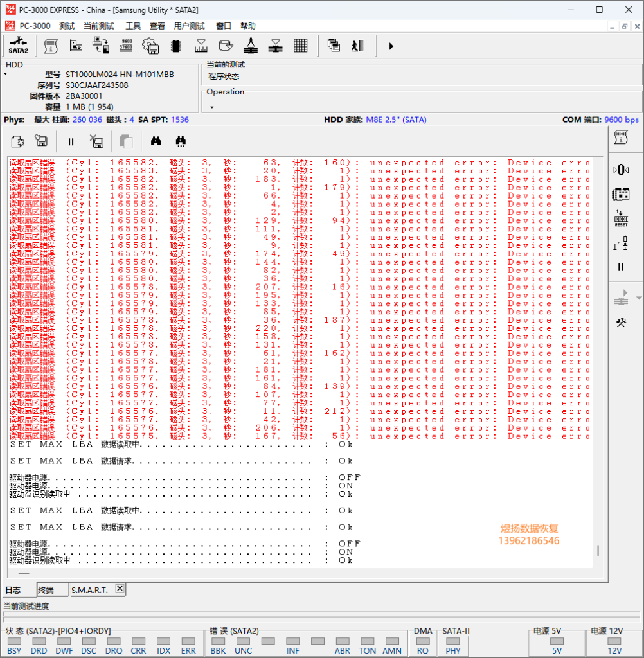The height and width of the screenshot is (658, 644).
Task: Click the SATA2 port selection icon
Action: pyautogui.click(x=19, y=46)
